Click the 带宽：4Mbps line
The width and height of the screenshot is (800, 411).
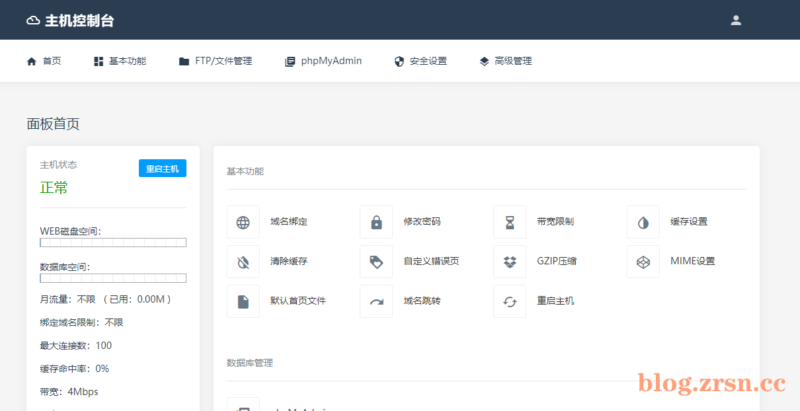(x=69, y=392)
